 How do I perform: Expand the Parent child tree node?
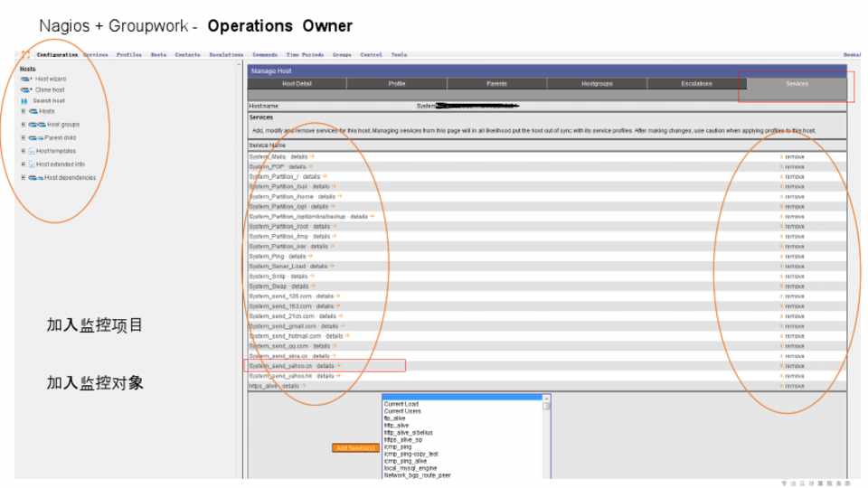pyautogui.click(x=23, y=137)
